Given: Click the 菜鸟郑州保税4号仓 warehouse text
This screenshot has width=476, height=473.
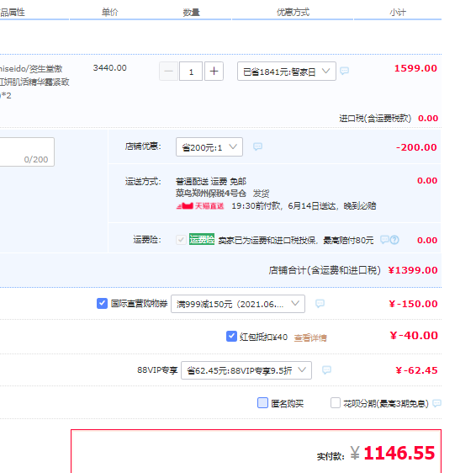Looking at the screenshot, I should click(211, 194).
